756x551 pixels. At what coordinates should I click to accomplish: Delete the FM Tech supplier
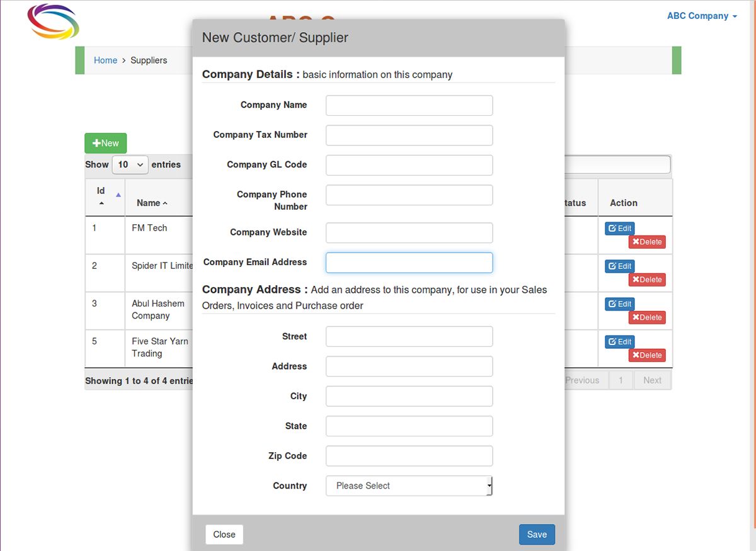(647, 242)
